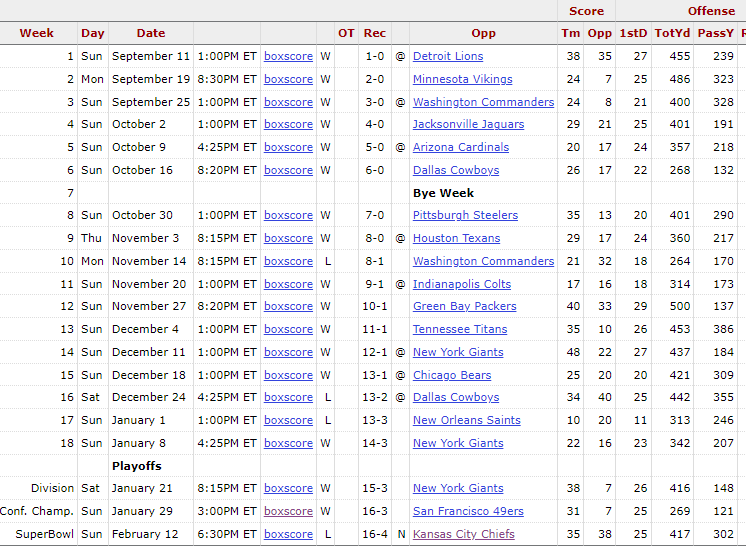
Task: Select the 6:30PM ET time cell
Action: click(x=226, y=534)
